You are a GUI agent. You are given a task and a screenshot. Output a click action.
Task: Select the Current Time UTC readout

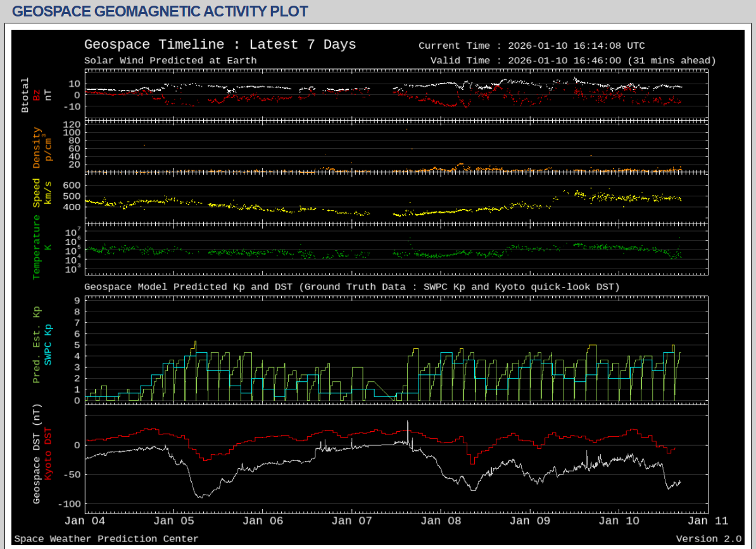(532, 46)
